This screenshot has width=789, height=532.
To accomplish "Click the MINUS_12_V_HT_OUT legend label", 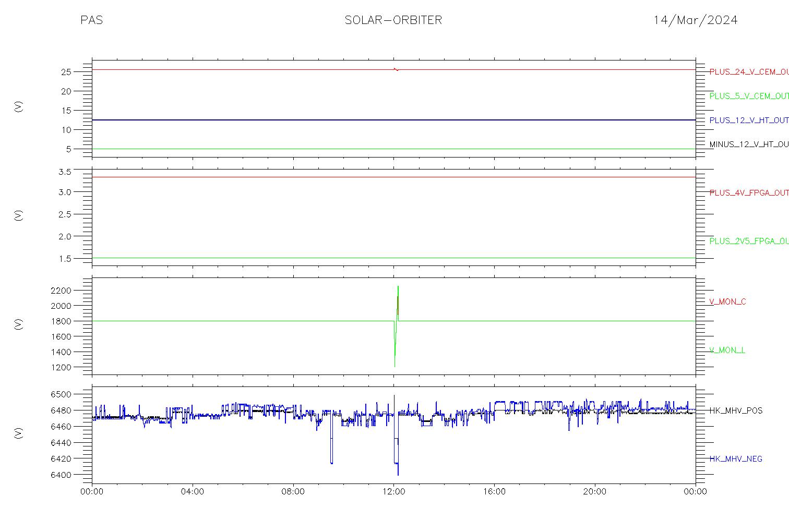I will (x=749, y=144).
